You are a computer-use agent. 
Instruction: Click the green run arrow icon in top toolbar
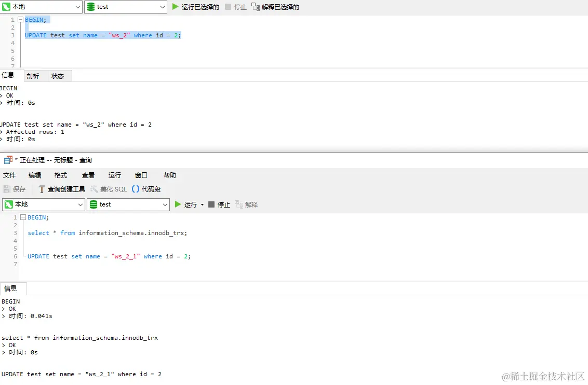[x=175, y=7]
